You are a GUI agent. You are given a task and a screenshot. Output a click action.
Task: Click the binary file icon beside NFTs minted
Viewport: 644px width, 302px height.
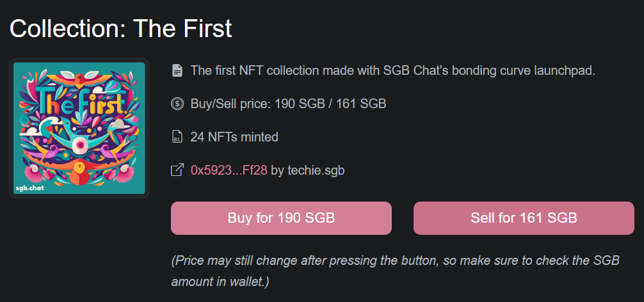tap(177, 137)
